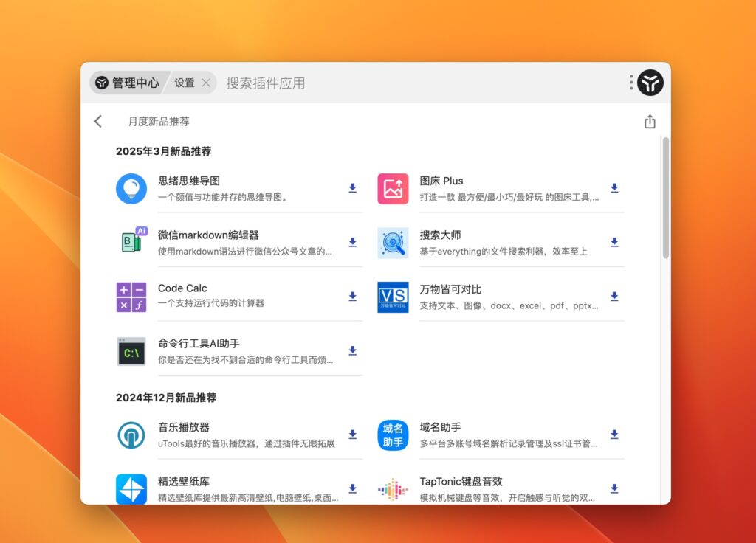Open the Code Calc calculator icon
The width and height of the screenshot is (756, 543).
(x=131, y=297)
